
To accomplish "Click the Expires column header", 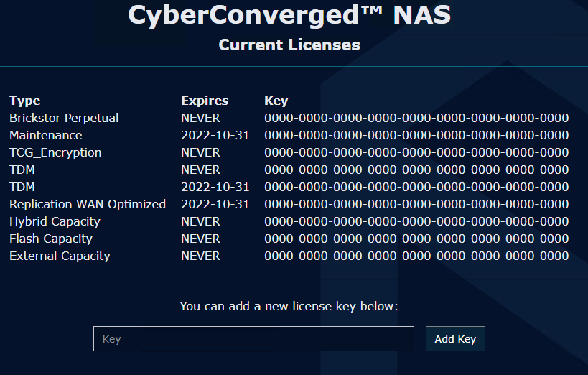I will pos(205,101).
